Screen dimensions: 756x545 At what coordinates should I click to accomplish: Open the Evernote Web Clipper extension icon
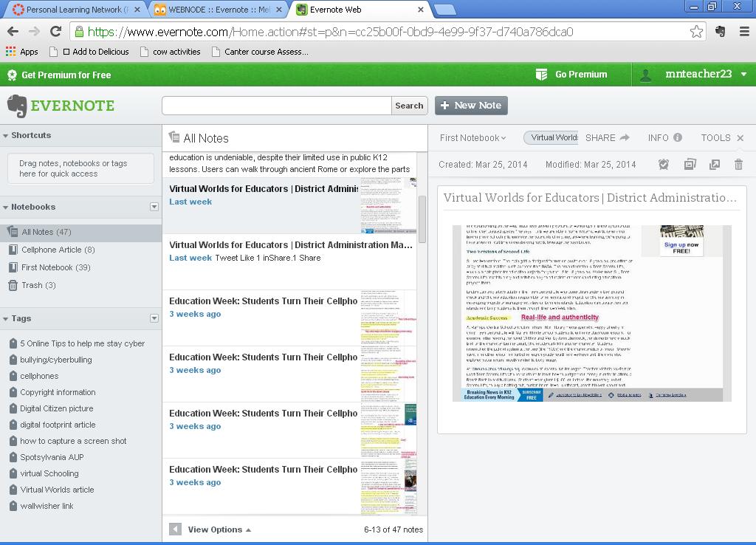(x=721, y=32)
